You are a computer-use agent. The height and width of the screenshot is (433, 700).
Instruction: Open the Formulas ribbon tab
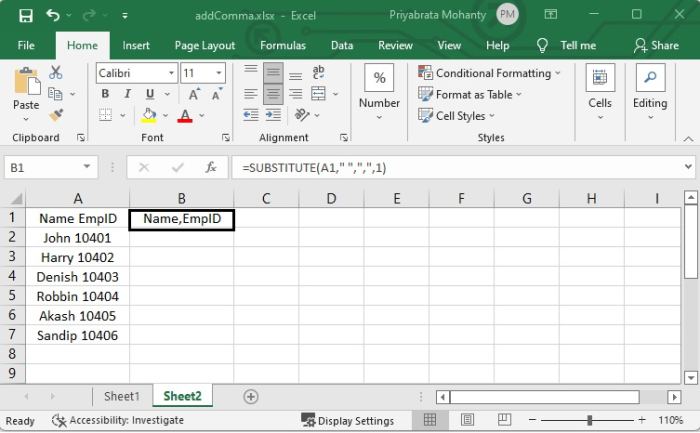(283, 45)
